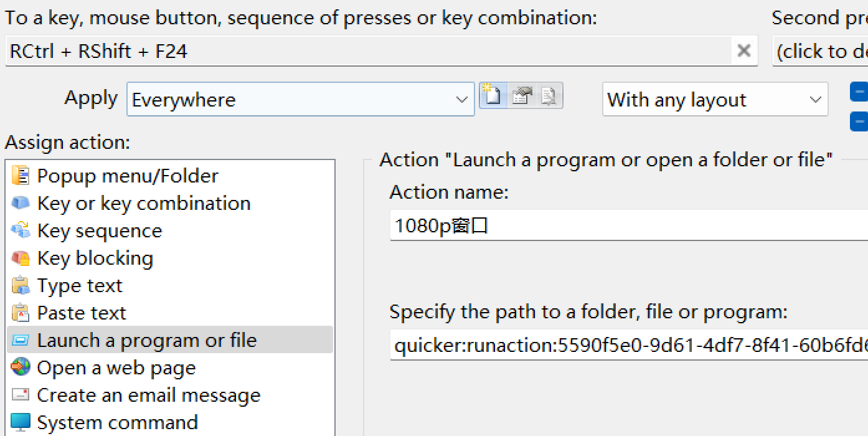Image resolution: width=868 pixels, height=436 pixels.
Task: Choose the Open a web page action
Action: 116,368
